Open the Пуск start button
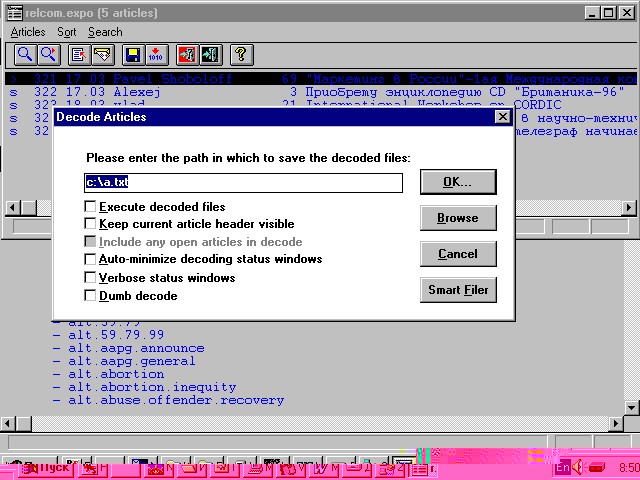Image resolution: width=640 pixels, height=480 pixels. [47, 468]
